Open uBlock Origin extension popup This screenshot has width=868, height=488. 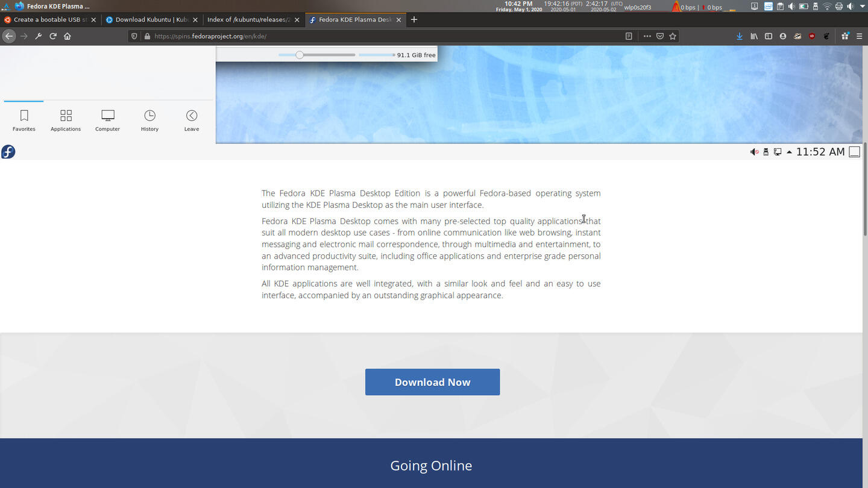pos(812,36)
